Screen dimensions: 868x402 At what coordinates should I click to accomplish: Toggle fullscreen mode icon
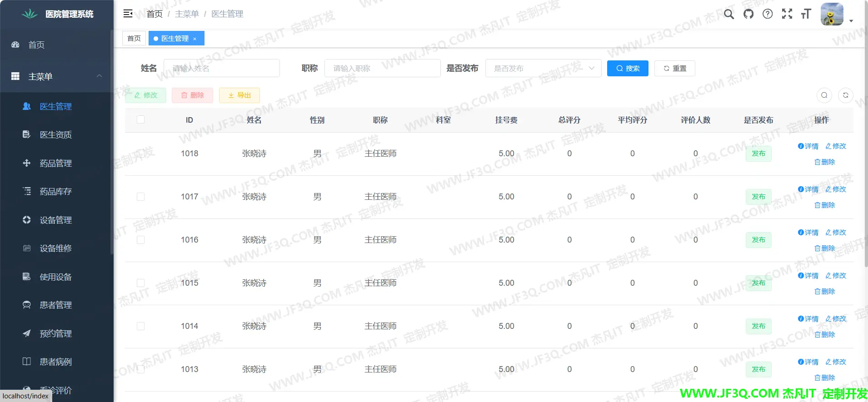(787, 14)
